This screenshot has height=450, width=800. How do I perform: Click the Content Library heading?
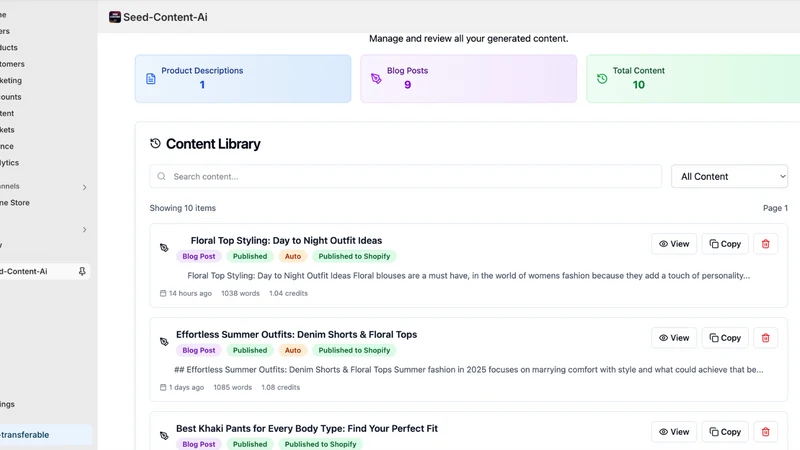pyautogui.click(x=213, y=144)
